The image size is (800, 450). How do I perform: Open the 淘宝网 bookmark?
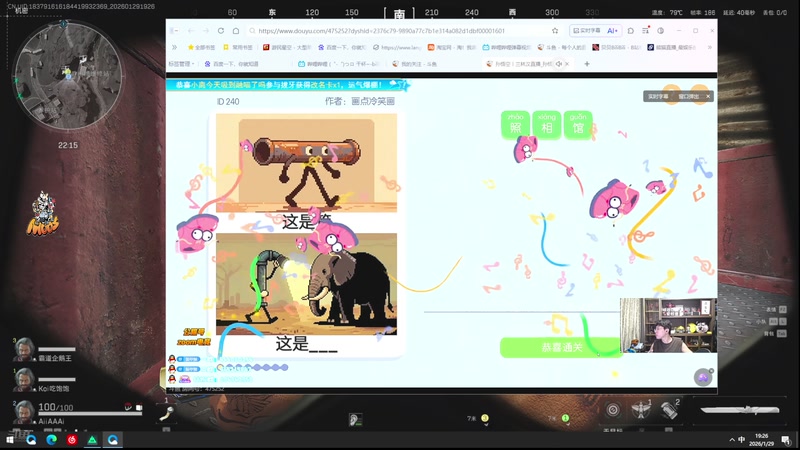[x=452, y=47]
